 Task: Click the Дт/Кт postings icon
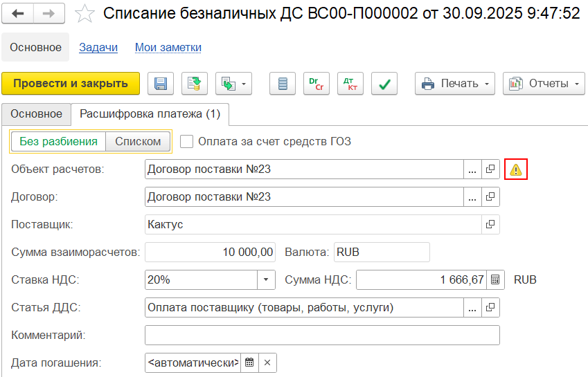point(350,84)
